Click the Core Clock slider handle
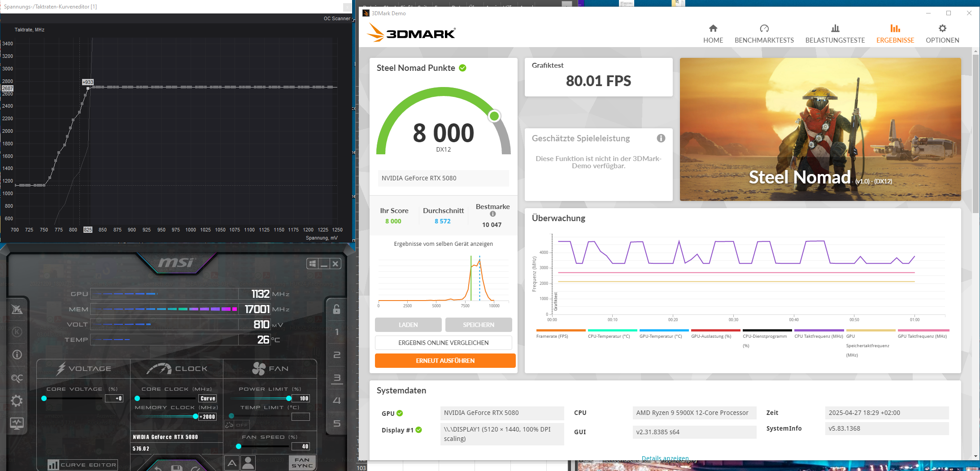Screen dimensions: 980x471 pyautogui.click(x=137, y=398)
